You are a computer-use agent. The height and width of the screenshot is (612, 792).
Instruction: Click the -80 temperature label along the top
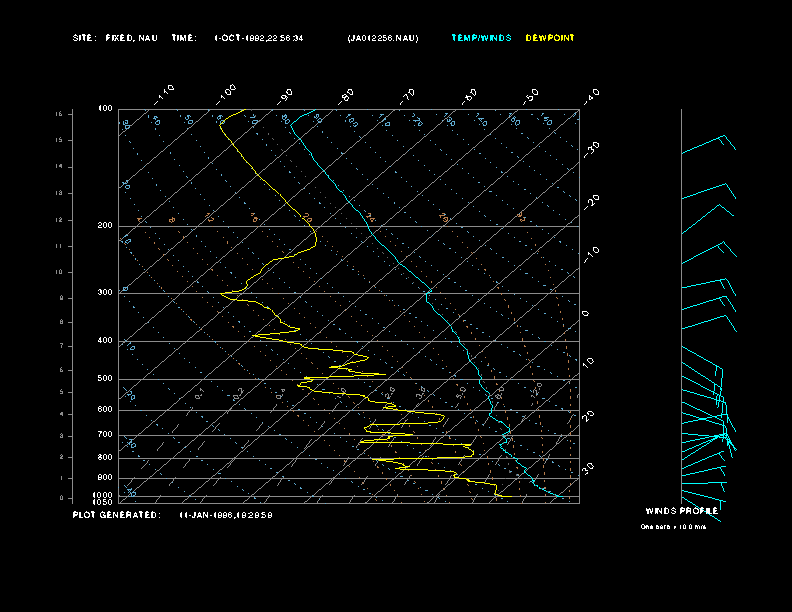(x=347, y=96)
